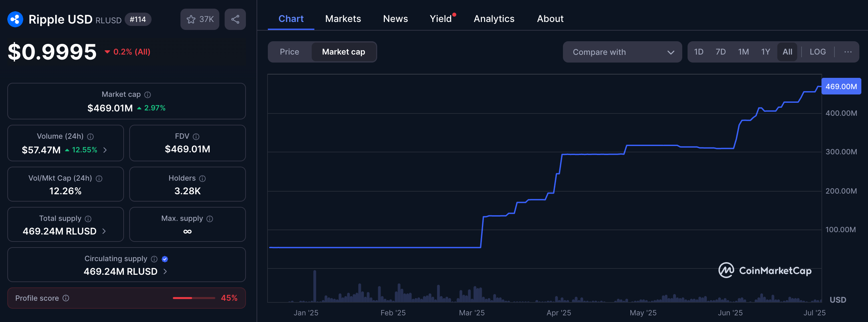Viewport: 868px width, 322px height.
Task: Show Vol/Mkt Cap (24h) info icon
Action: (x=99, y=178)
